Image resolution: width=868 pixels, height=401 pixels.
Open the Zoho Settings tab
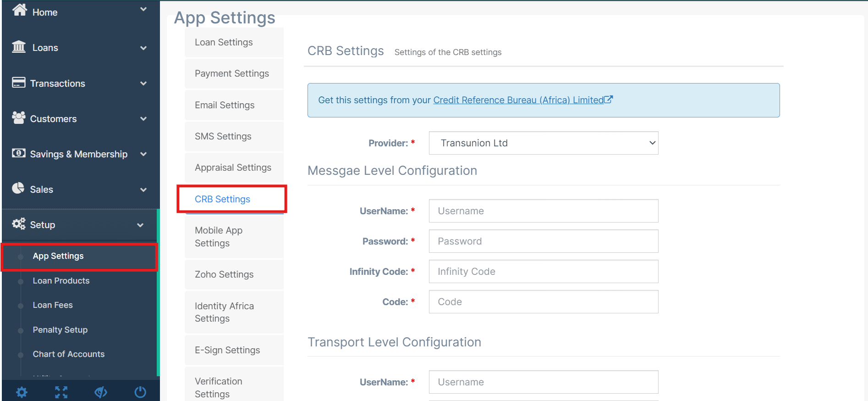point(234,274)
